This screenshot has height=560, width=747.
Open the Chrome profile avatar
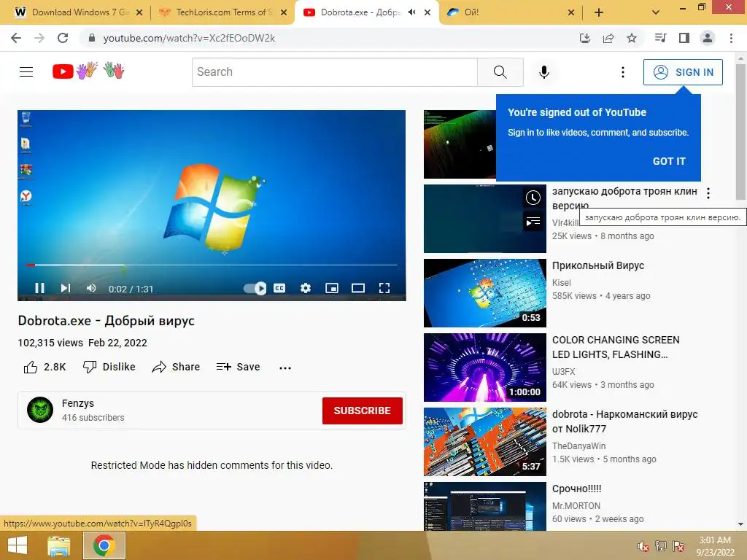point(708,38)
